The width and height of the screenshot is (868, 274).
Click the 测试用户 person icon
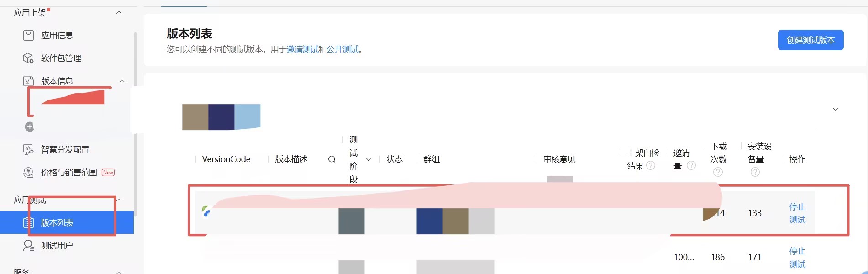(x=28, y=246)
